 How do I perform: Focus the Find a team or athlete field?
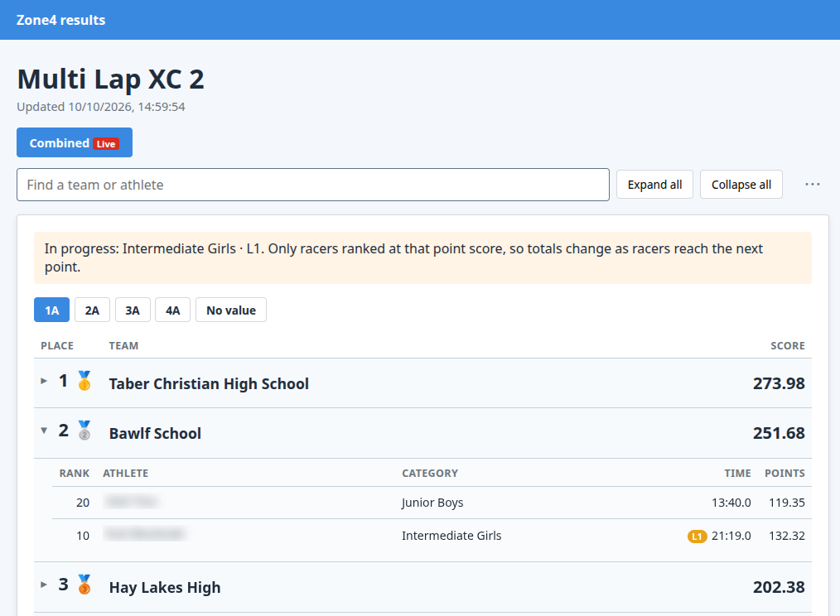coord(313,185)
